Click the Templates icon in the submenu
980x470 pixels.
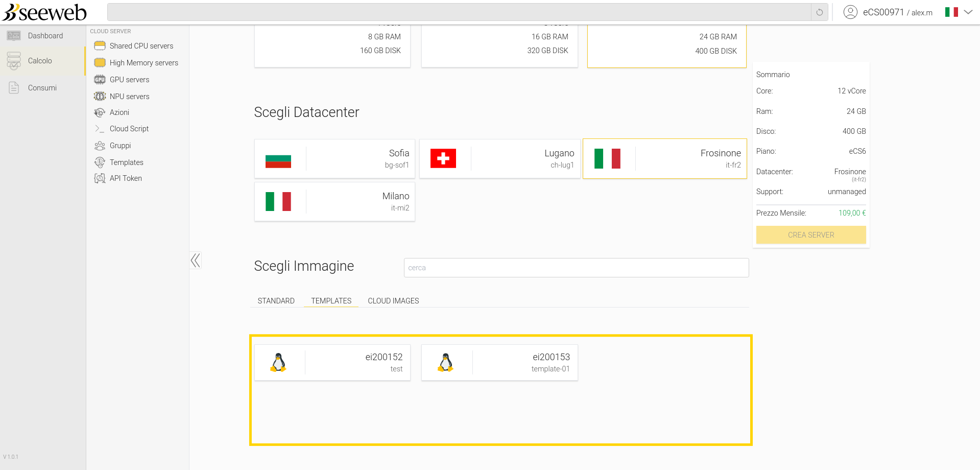[100, 162]
